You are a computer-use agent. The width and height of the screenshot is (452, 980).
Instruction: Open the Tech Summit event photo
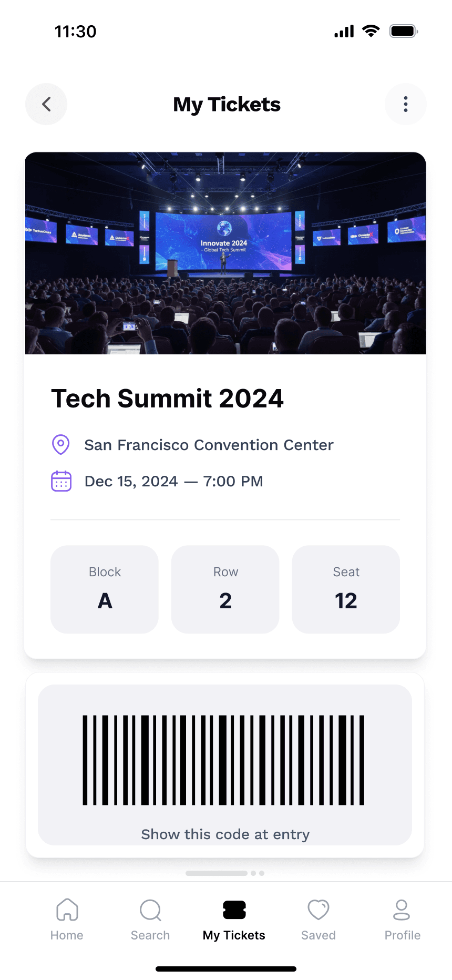[x=225, y=253]
